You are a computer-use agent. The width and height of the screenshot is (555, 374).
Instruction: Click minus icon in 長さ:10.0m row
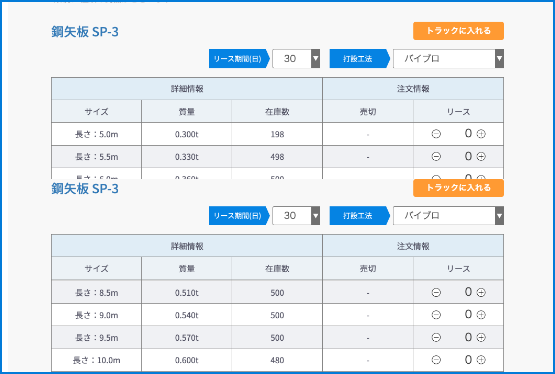click(436, 360)
